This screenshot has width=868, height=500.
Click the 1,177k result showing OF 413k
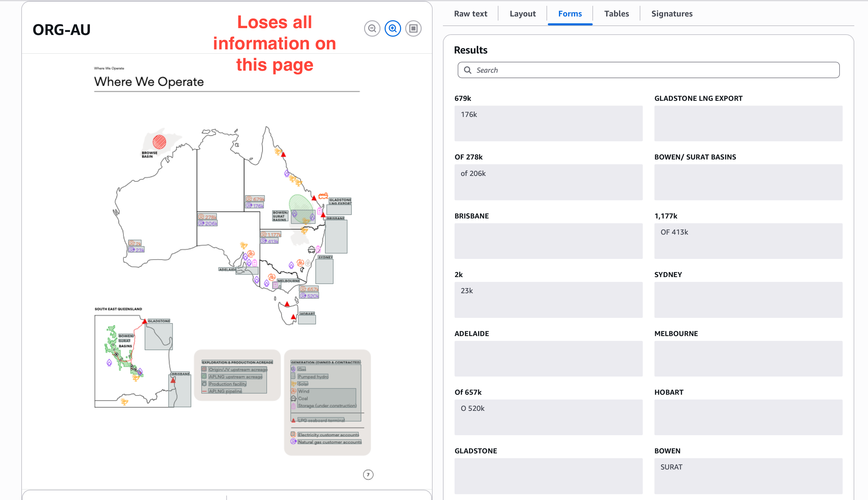[x=748, y=241]
